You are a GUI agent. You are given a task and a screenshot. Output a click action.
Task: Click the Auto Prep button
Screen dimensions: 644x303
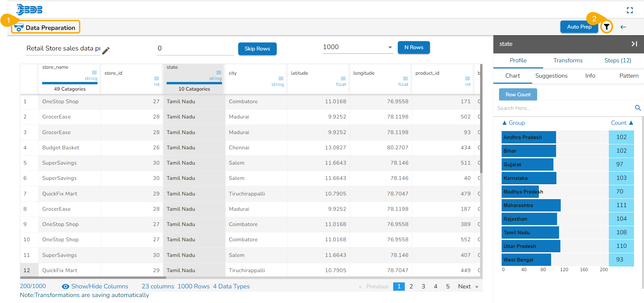pos(579,27)
